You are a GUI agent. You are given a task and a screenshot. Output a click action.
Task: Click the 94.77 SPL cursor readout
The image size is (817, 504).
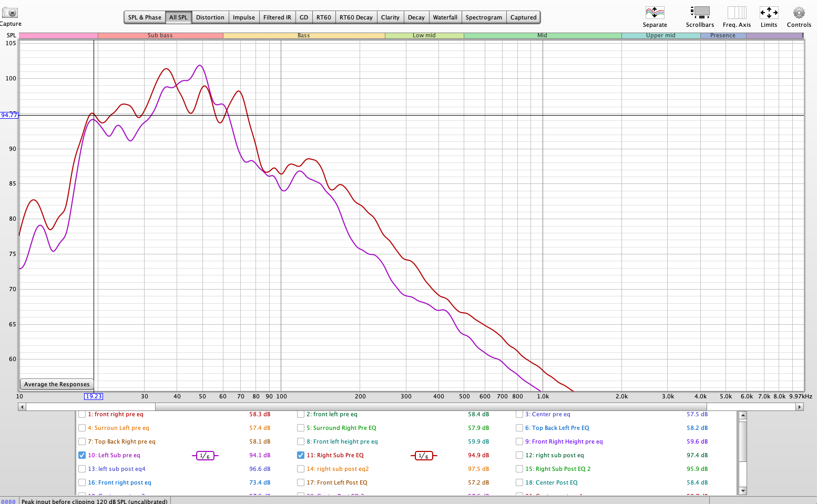point(9,115)
